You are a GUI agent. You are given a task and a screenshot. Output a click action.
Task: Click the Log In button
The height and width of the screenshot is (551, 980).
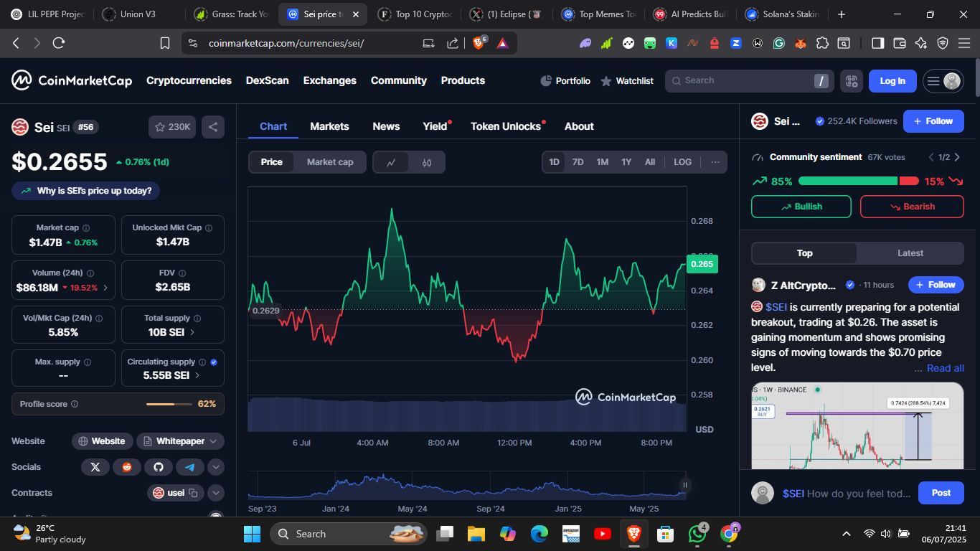[x=892, y=81]
